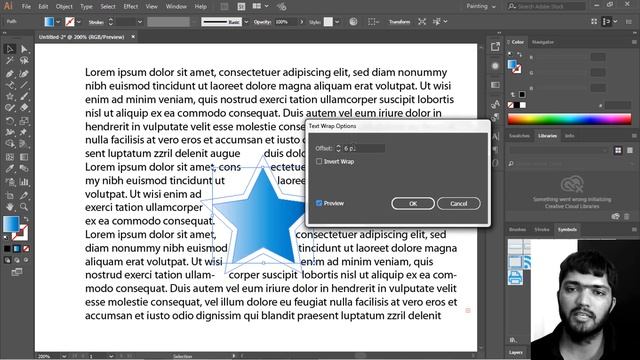The image size is (640, 360).
Task: Click the Opacity label link
Action: pos(262,22)
